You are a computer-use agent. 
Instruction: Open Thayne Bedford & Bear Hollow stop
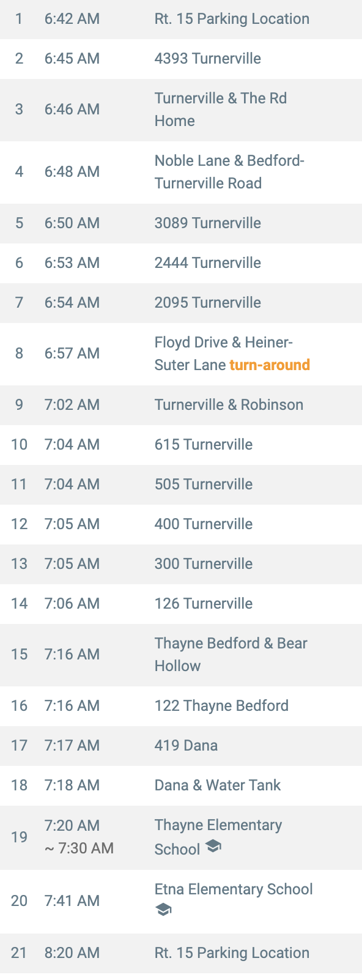tap(181, 656)
